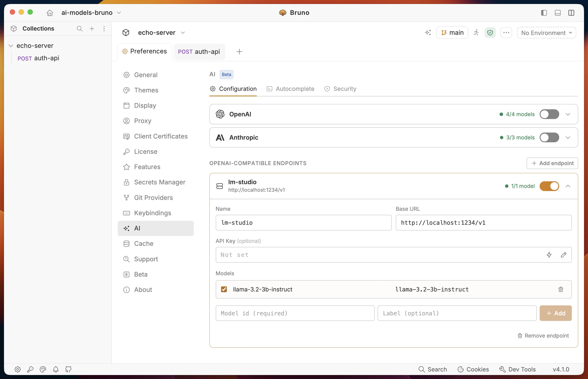Expand the OpenAI provider section chevron
The image size is (588, 379).
pyautogui.click(x=568, y=114)
